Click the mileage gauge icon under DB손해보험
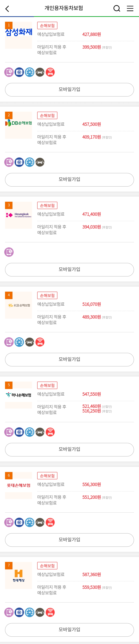Screen dimensions: 139x644 (29, 162)
